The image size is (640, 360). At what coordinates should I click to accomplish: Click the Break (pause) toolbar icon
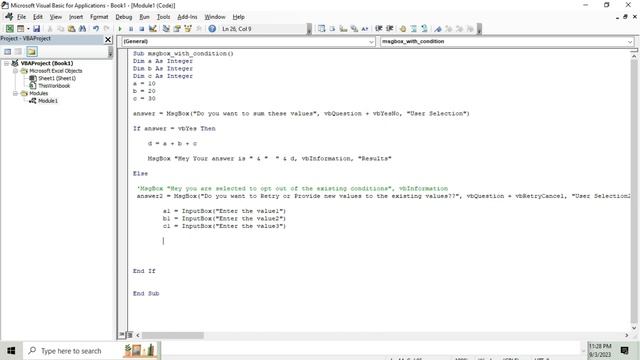131,29
